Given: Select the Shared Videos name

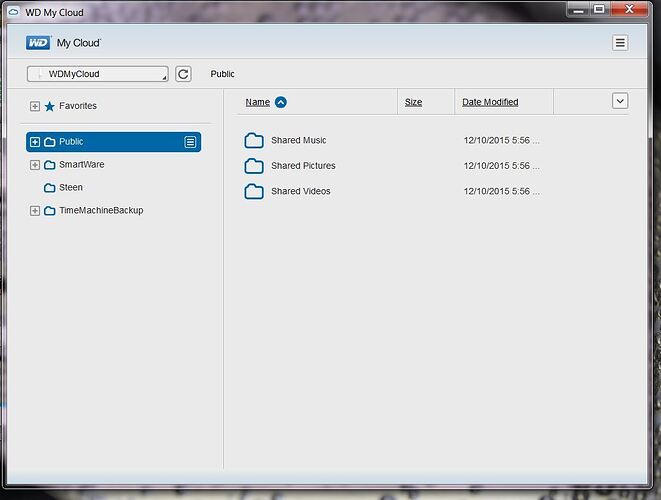Looking at the screenshot, I should pos(301,191).
